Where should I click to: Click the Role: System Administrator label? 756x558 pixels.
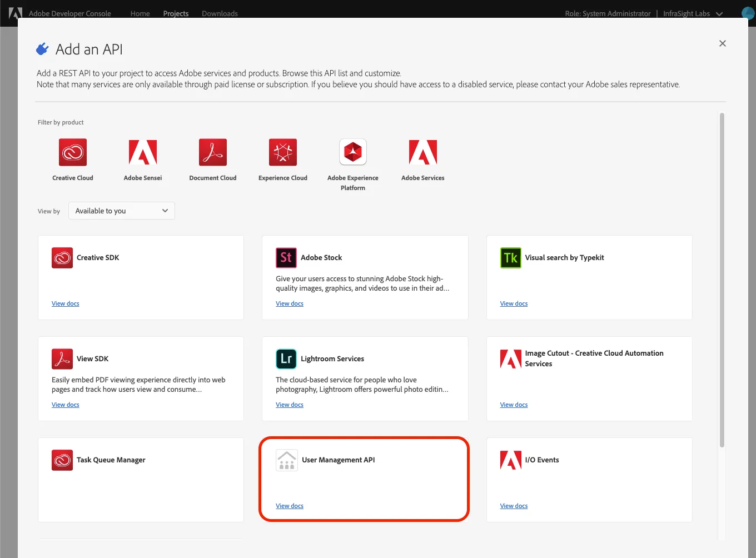608,13
